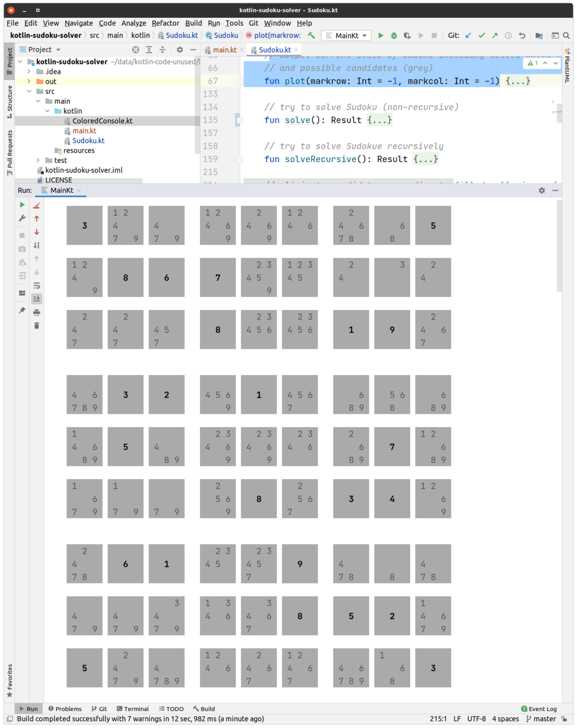Expand the folded solve() function body
Viewport: 577px width, 728px height.
click(379, 120)
